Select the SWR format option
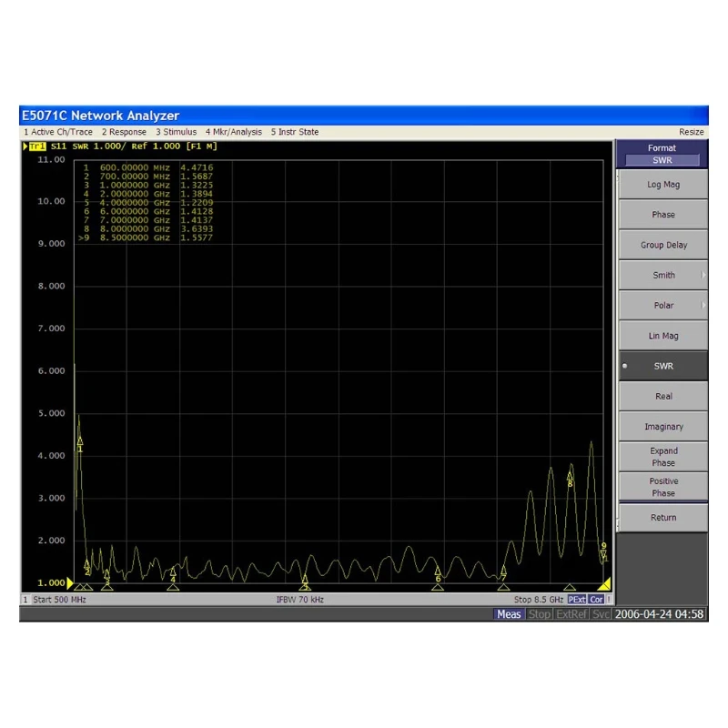The height and width of the screenshot is (728, 728). click(663, 366)
